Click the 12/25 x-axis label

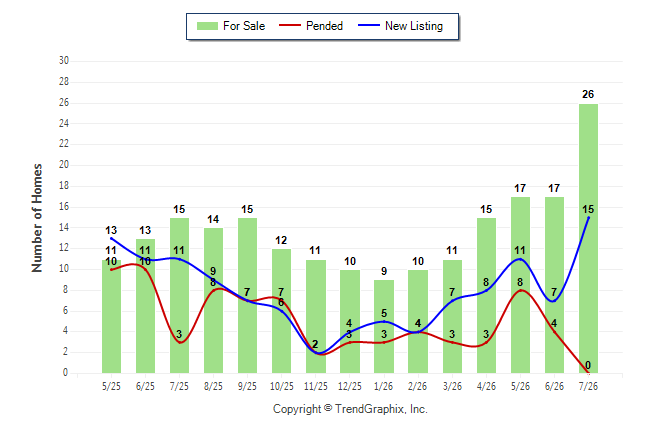click(x=350, y=386)
